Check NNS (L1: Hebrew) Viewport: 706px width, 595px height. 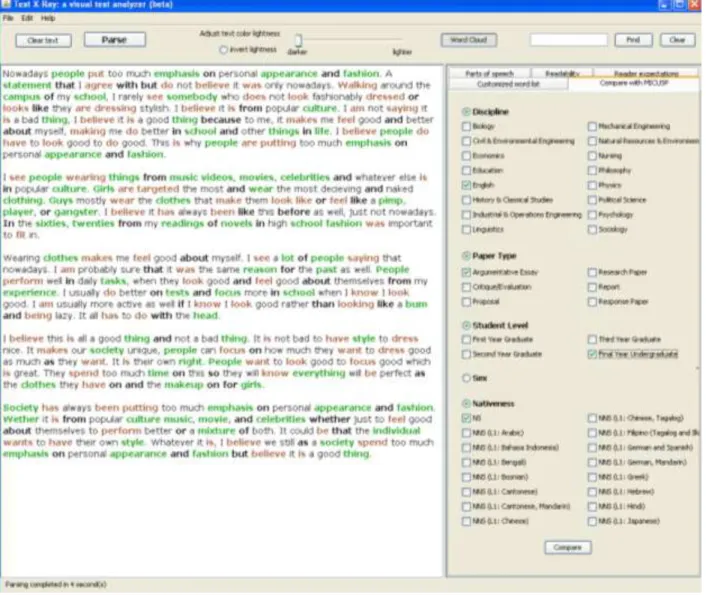click(593, 492)
